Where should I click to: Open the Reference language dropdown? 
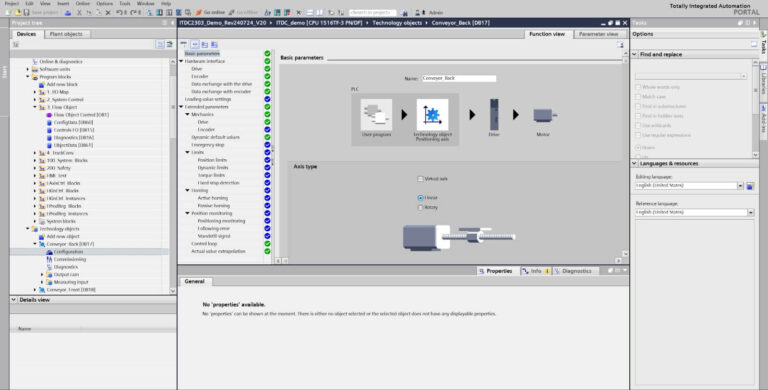point(750,213)
